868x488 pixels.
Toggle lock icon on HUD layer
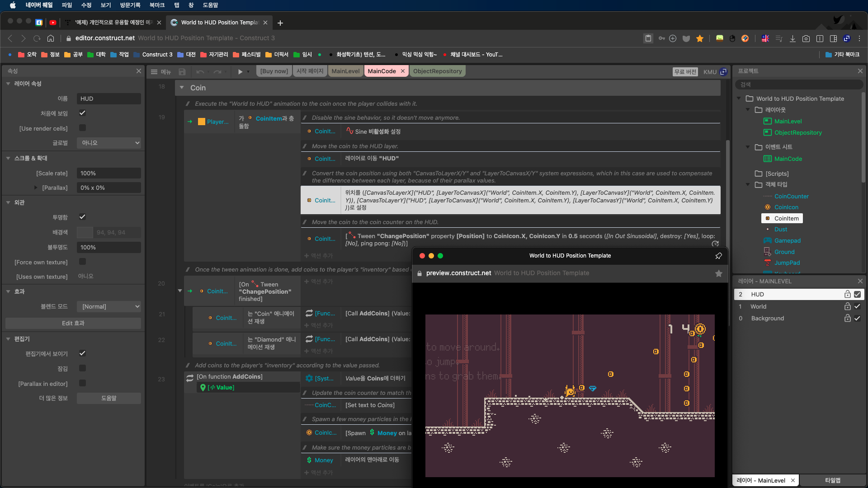coord(847,294)
